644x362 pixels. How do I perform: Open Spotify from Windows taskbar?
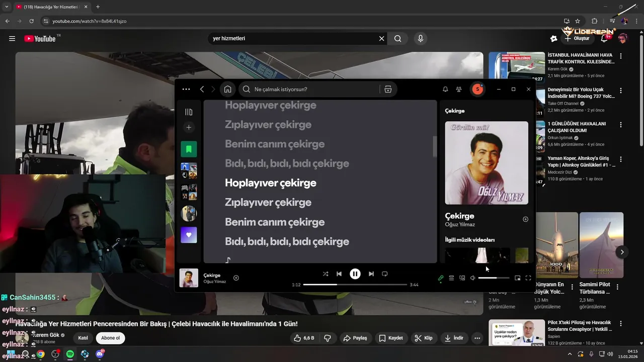coord(70,354)
